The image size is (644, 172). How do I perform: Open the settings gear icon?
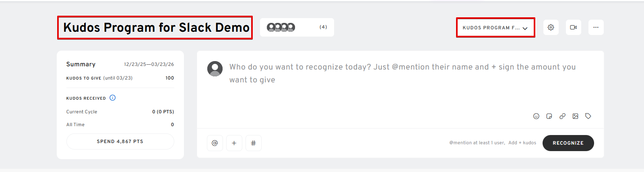(551, 27)
